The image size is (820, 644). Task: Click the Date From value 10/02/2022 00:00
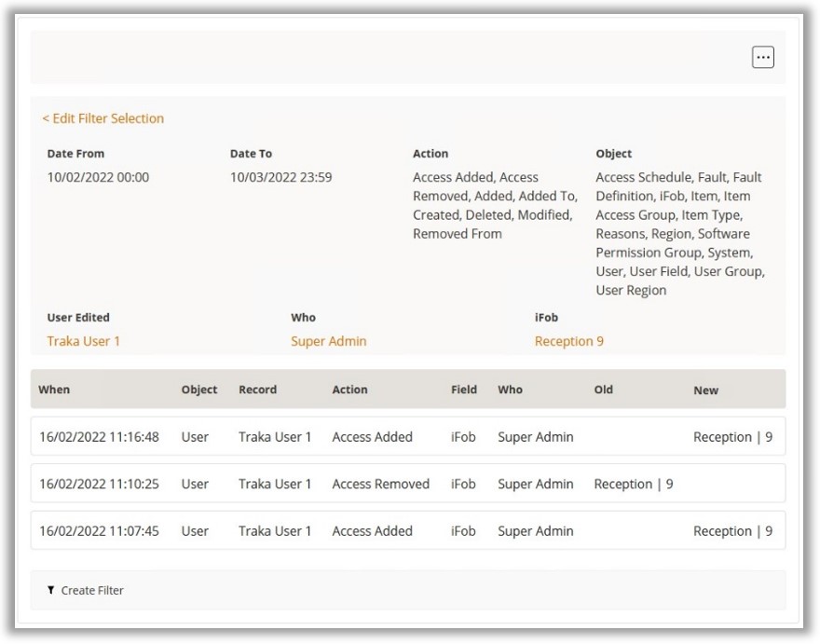(x=98, y=177)
